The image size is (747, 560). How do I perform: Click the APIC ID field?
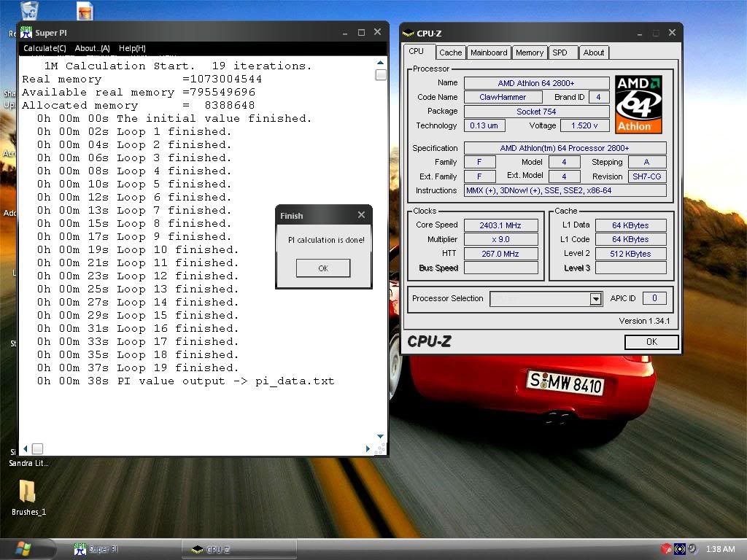point(654,298)
